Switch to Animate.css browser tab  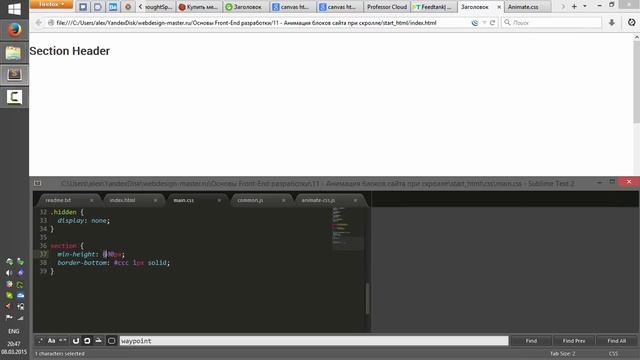pos(527,7)
